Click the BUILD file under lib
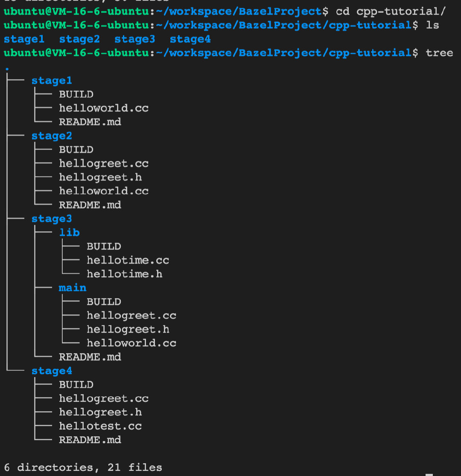461x476 pixels. [104, 247]
